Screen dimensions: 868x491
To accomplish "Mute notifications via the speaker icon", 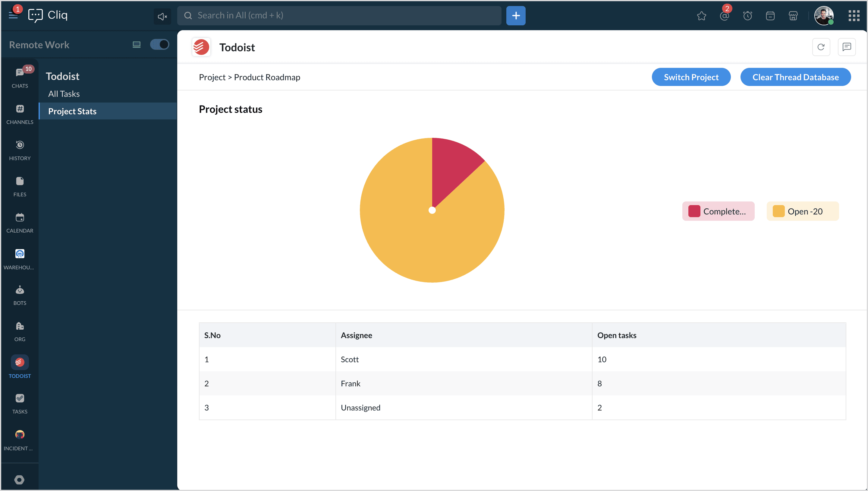I will (162, 16).
